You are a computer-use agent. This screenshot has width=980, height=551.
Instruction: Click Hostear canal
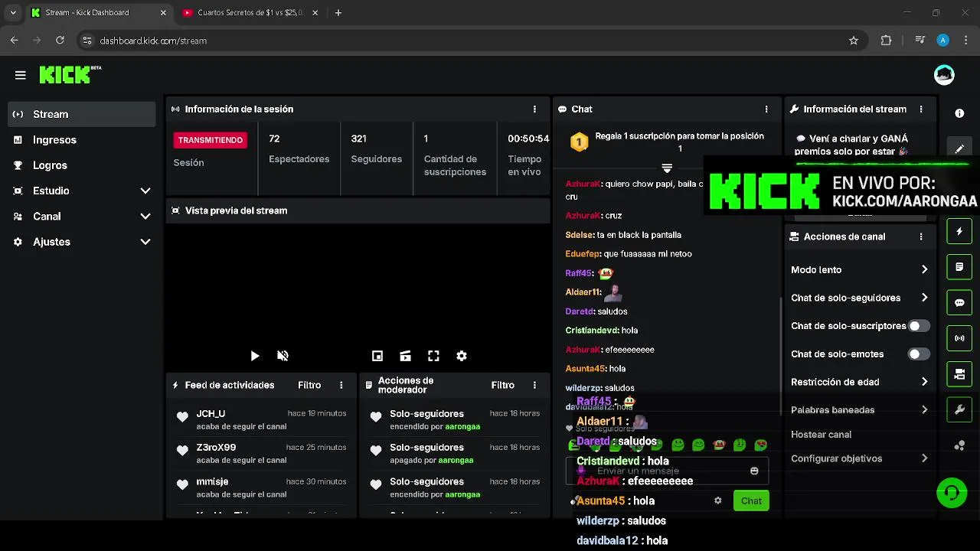click(x=821, y=435)
